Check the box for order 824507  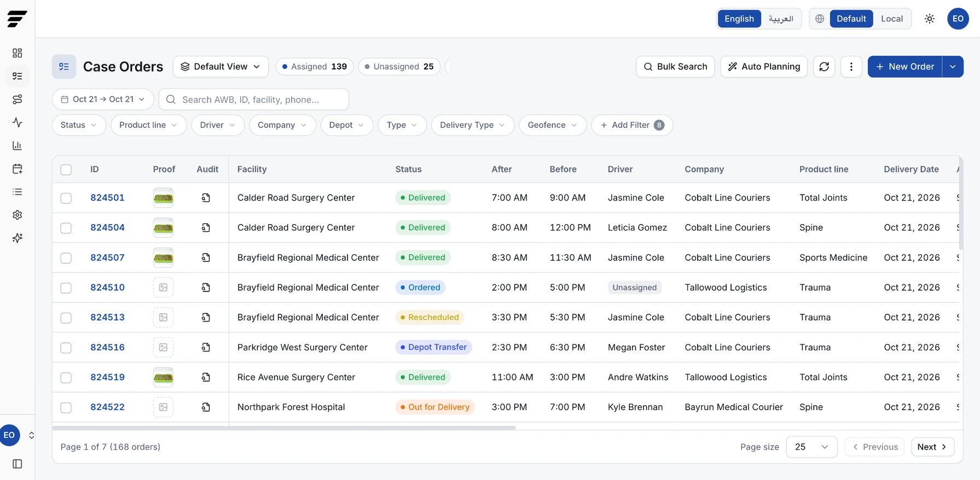tap(66, 257)
